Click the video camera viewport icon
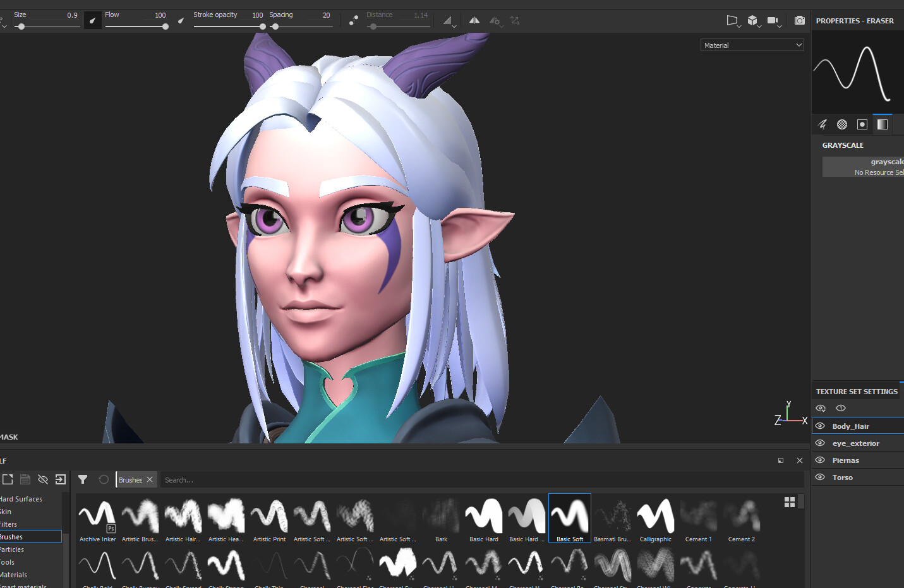904x588 pixels. tap(773, 20)
